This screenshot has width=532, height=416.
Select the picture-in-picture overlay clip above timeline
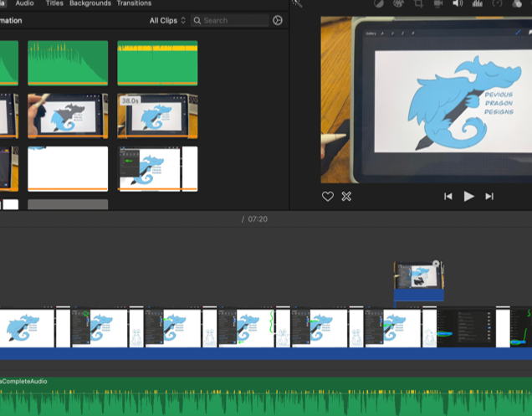coord(419,280)
